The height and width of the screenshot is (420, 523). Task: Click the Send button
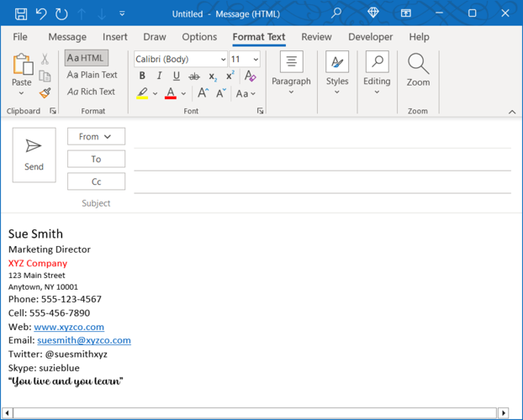(x=34, y=155)
